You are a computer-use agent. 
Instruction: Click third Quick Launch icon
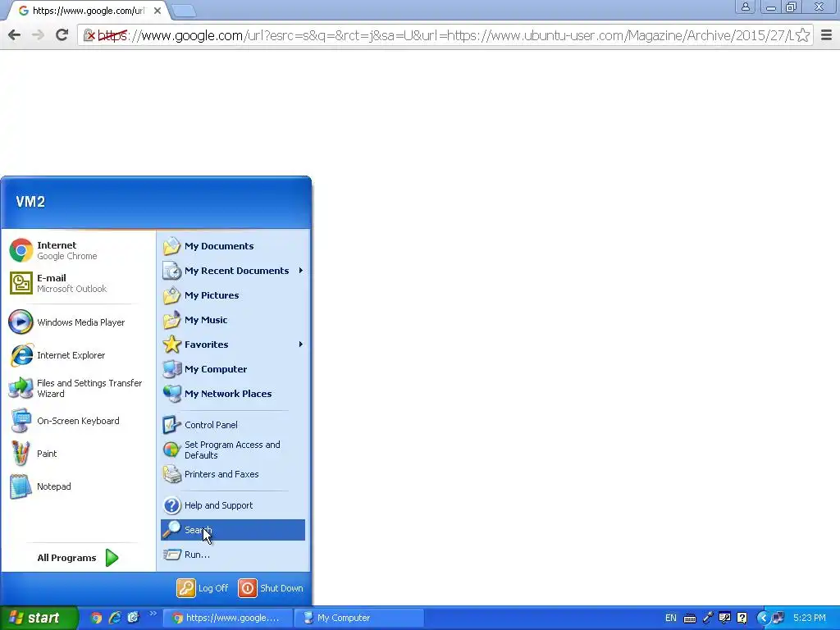[x=133, y=618]
